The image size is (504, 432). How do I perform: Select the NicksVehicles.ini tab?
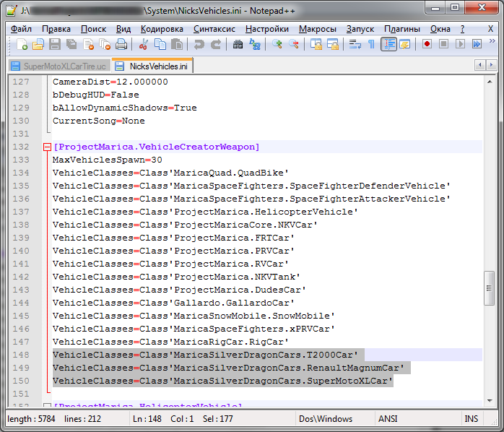pos(152,66)
